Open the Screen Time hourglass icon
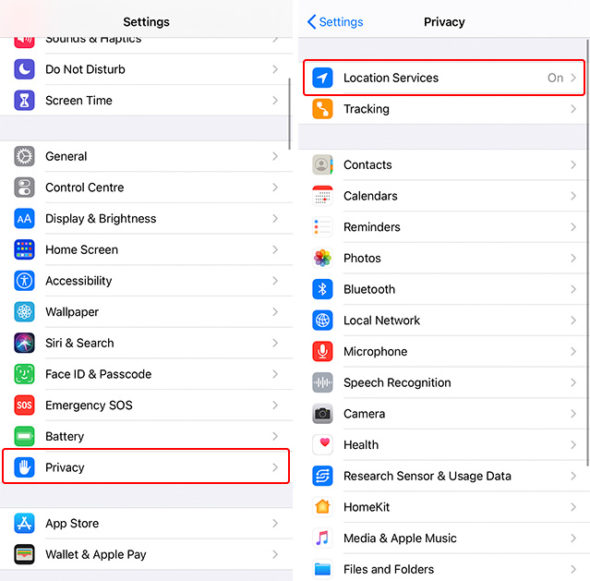Image resolution: width=590 pixels, height=581 pixels. [x=24, y=100]
